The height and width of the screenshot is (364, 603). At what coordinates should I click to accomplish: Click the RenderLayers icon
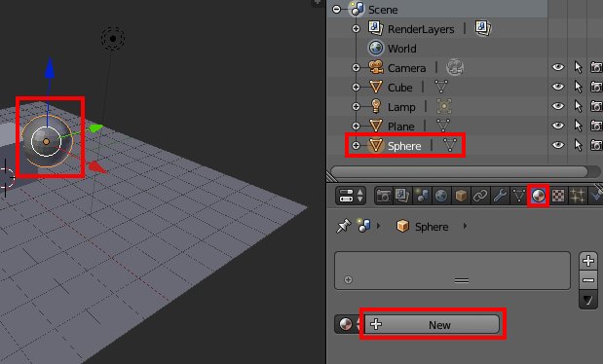(376, 28)
